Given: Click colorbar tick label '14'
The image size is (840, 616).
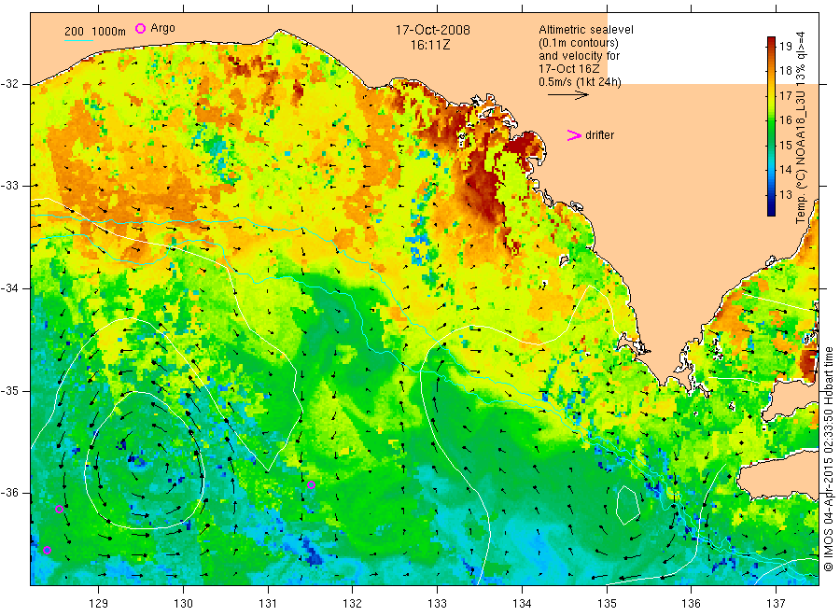Looking at the screenshot, I should [x=785, y=170].
